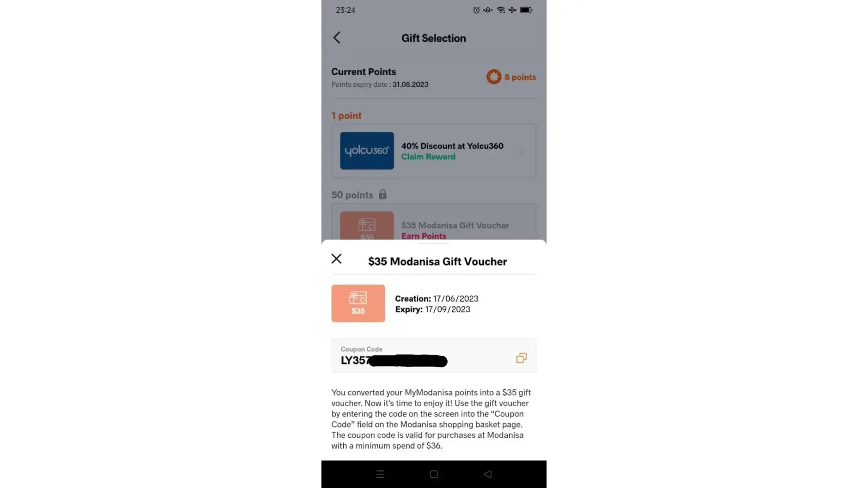Click Earn Points link
Image resolution: width=868 pixels, height=488 pixels.
424,236
